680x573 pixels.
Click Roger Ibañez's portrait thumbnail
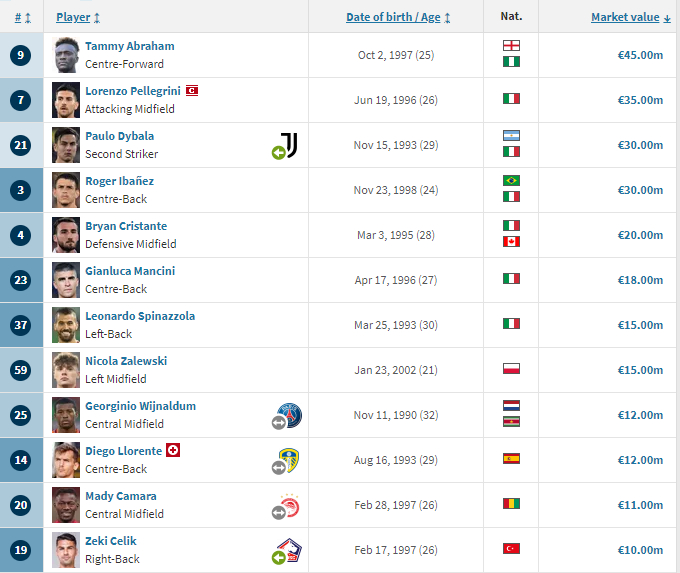[66, 190]
